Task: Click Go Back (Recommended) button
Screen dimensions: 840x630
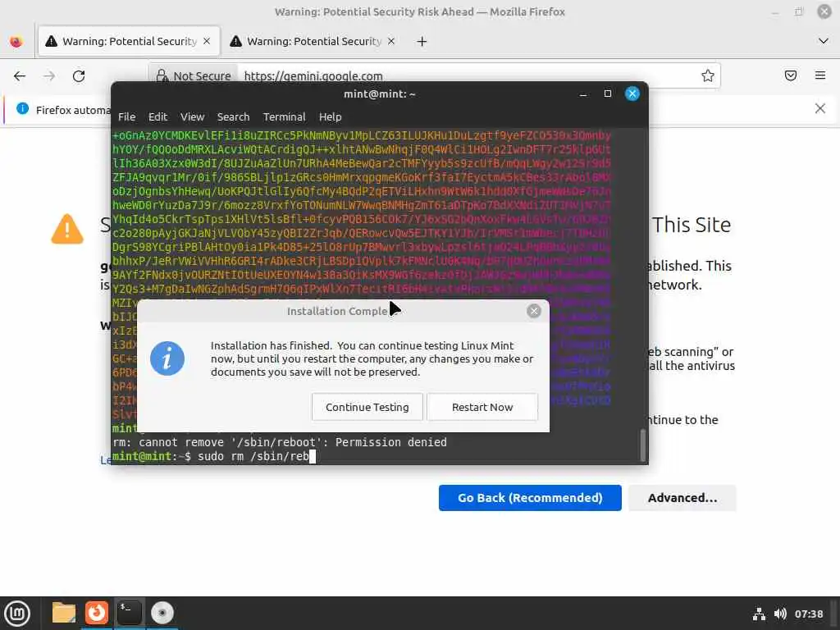Action: (x=530, y=498)
